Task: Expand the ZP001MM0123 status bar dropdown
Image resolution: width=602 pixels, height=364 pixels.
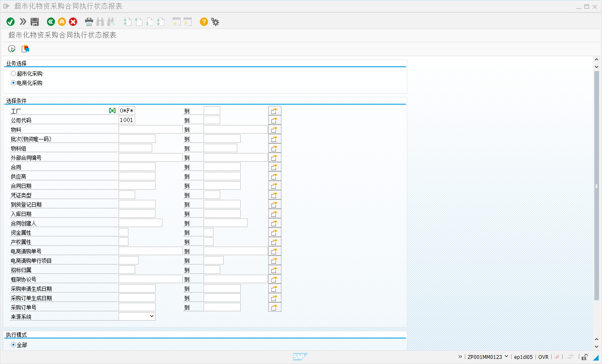Action: (x=506, y=357)
